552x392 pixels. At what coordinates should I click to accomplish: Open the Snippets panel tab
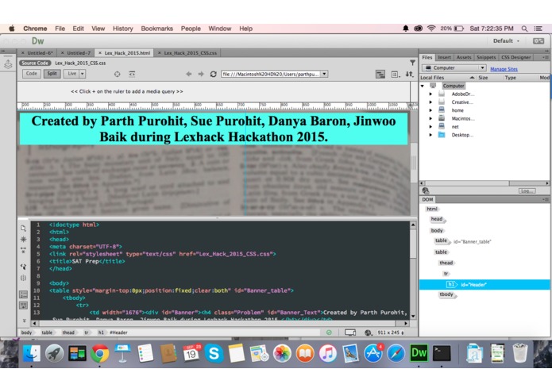tap(486, 57)
